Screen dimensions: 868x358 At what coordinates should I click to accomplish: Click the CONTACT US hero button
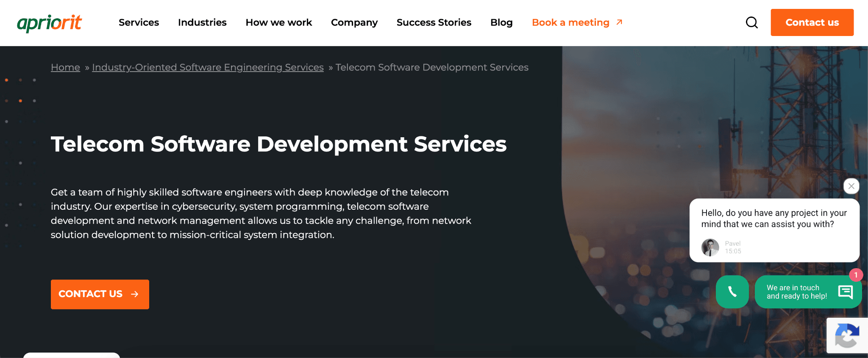(x=100, y=294)
